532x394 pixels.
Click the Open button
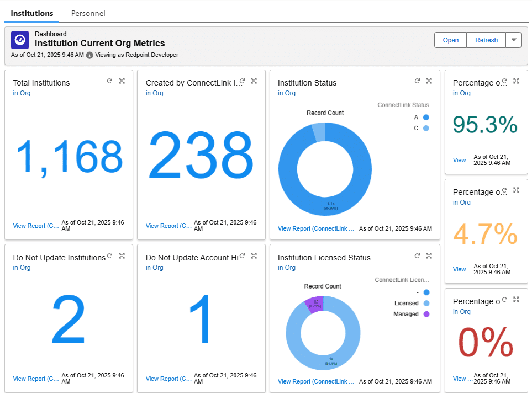click(x=450, y=40)
